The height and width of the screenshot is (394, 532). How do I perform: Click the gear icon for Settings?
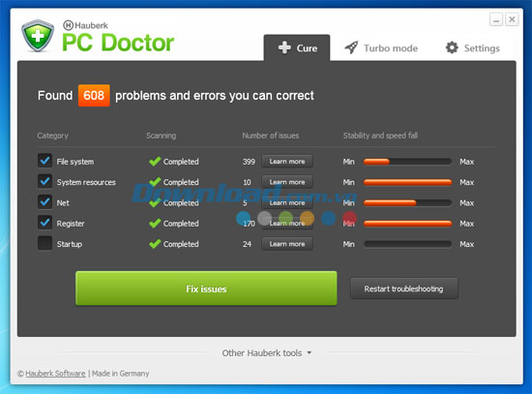[x=452, y=47]
